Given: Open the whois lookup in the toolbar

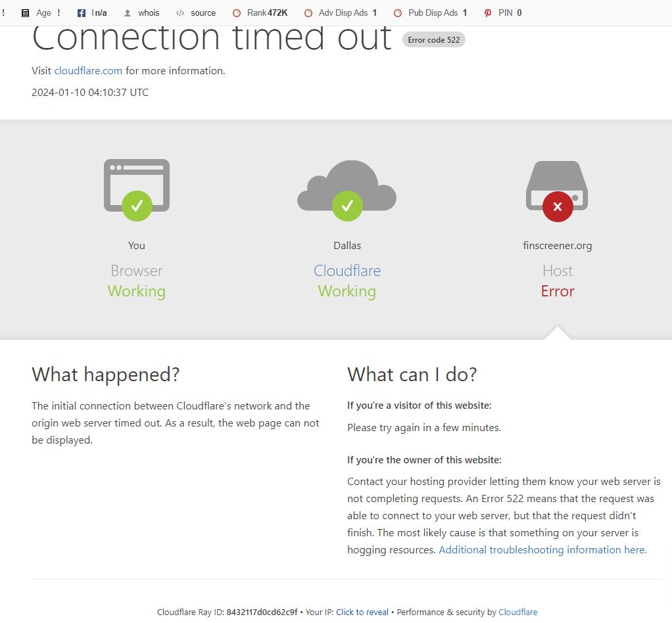Looking at the screenshot, I should [x=149, y=13].
